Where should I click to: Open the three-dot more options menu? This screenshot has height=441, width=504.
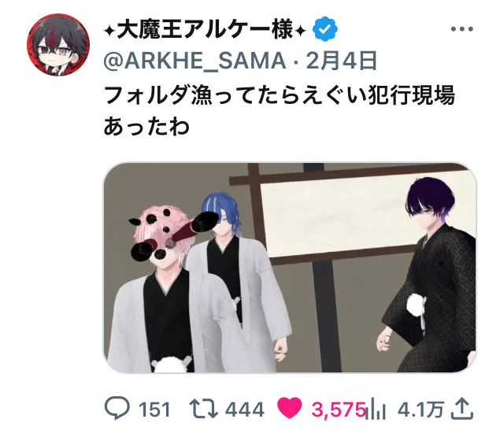pos(462,29)
